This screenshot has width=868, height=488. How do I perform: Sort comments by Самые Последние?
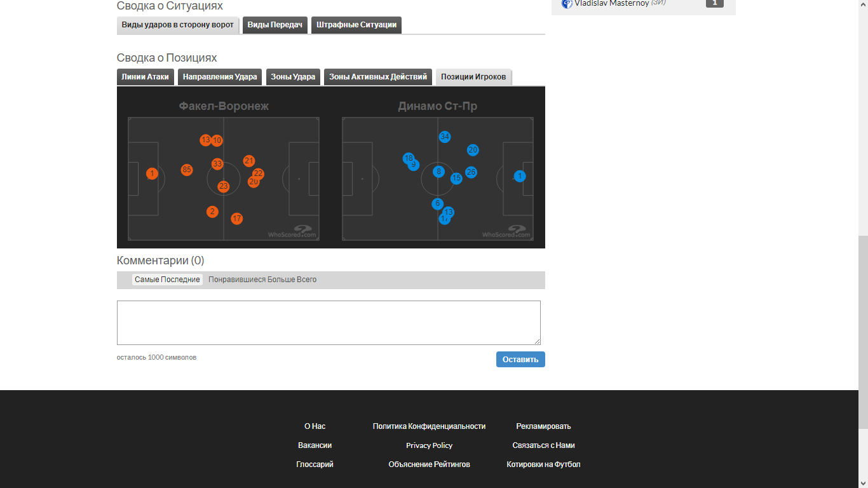coord(167,280)
